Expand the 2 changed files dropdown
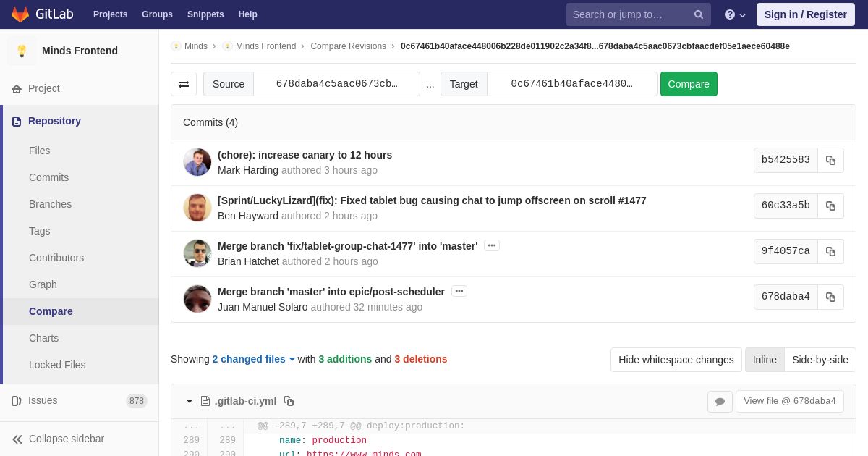Screen dimensions: 868x456 point(254,359)
